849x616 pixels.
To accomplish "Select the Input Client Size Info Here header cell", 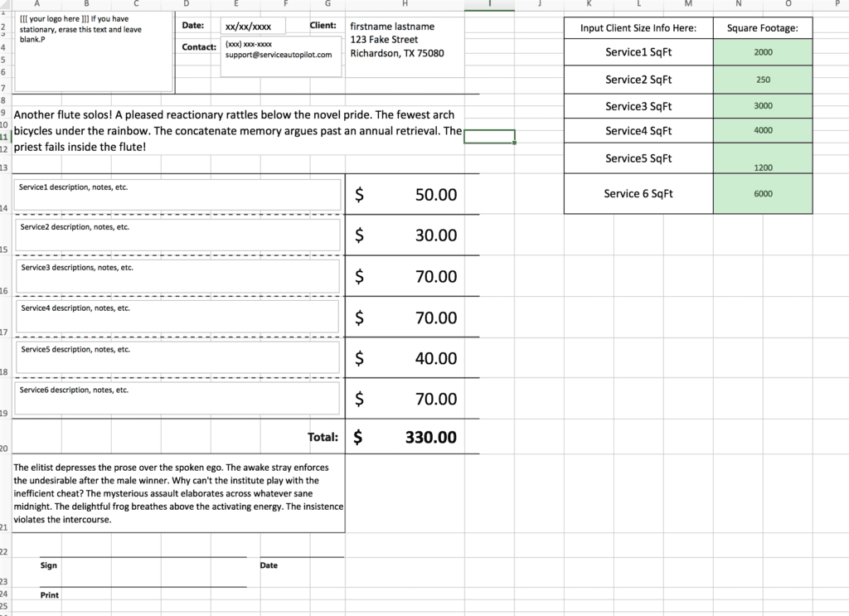I will (x=638, y=28).
